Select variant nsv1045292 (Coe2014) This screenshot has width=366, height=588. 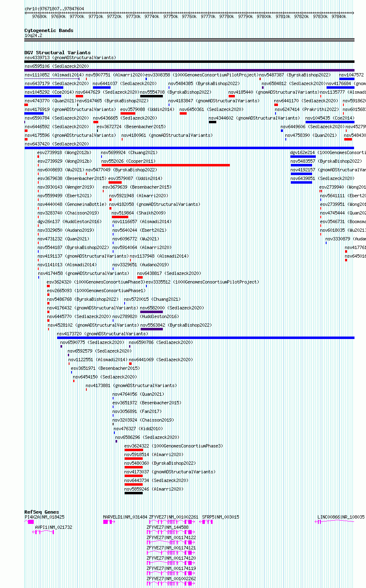[49, 92]
